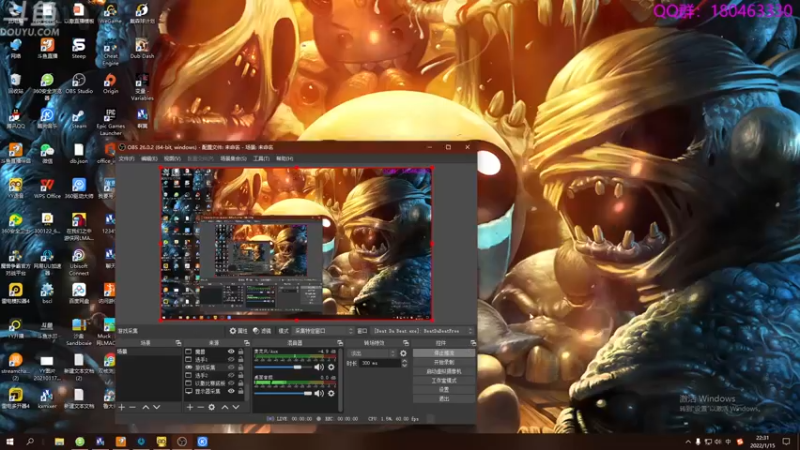Toggle visibility eye of the 选手1 source
The width and height of the screenshot is (800, 450).
231,360
